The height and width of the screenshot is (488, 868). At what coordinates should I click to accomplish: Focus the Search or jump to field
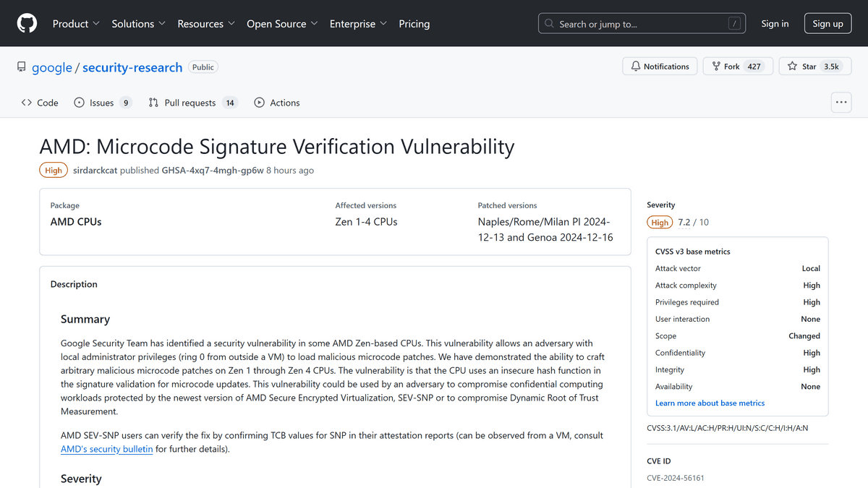click(x=640, y=24)
